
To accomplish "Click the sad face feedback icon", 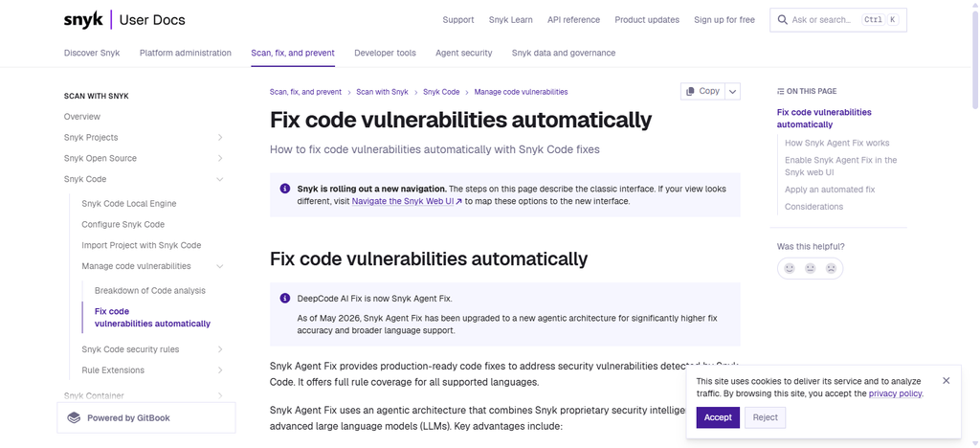I will point(831,269).
